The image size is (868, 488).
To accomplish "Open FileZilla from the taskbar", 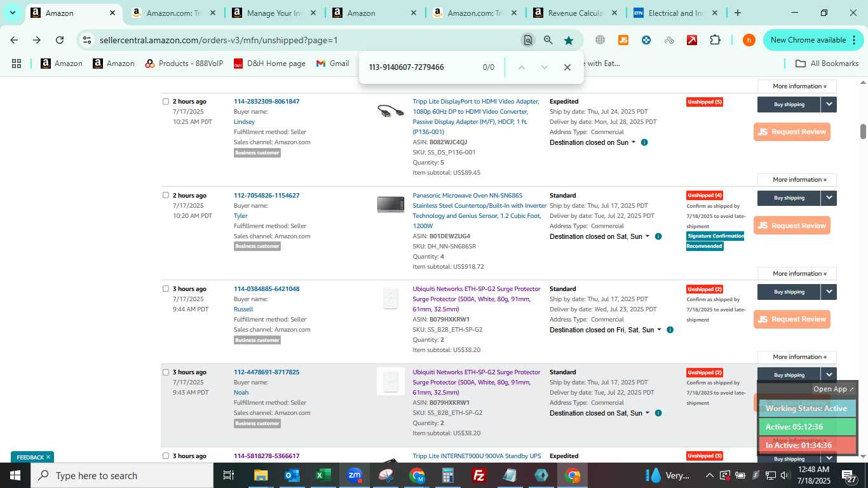I will click(479, 475).
